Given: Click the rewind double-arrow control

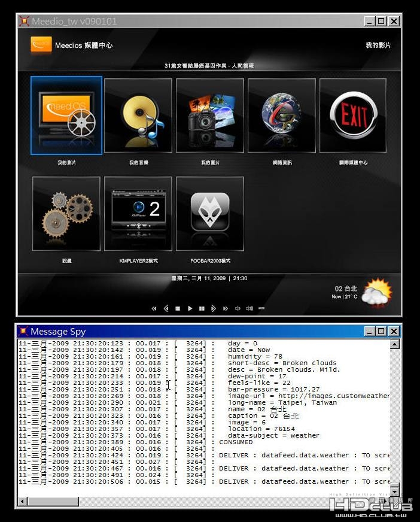Looking at the screenshot, I should pos(154,309).
